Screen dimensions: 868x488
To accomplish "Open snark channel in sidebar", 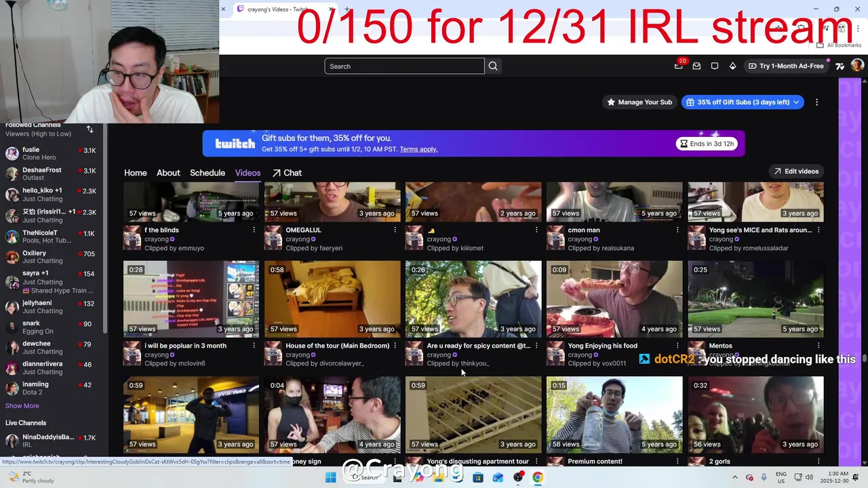I will pyautogui.click(x=52, y=327).
